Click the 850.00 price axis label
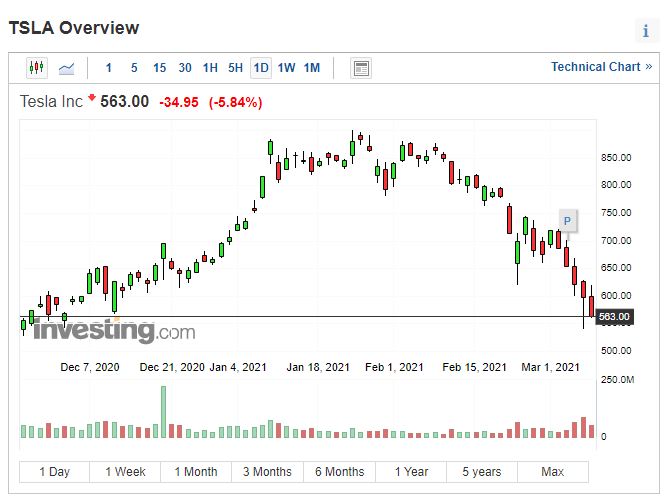Image resolution: width=670 pixels, height=501 pixels. click(616, 158)
